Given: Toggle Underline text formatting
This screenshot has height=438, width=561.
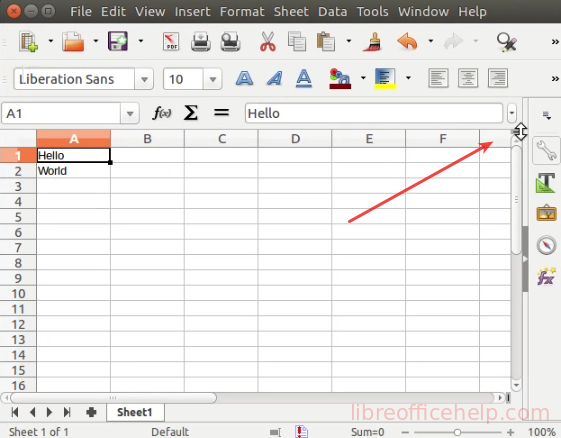Looking at the screenshot, I should (x=304, y=78).
